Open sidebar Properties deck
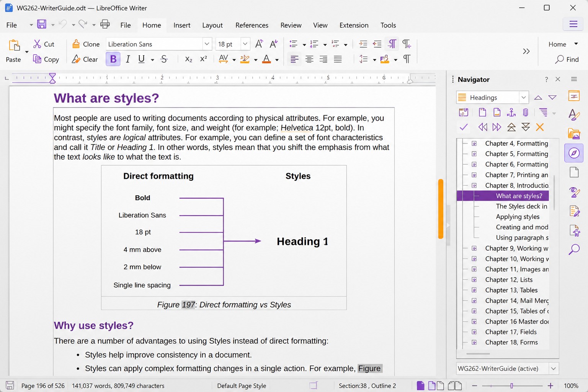The height and width of the screenshot is (392, 588). click(x=574, y=96)
